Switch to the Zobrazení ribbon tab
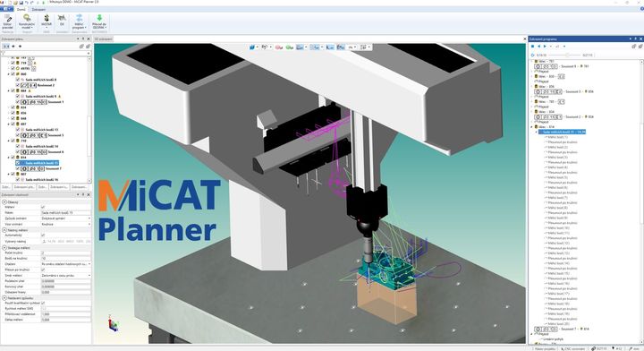 (x=38, y=10)
